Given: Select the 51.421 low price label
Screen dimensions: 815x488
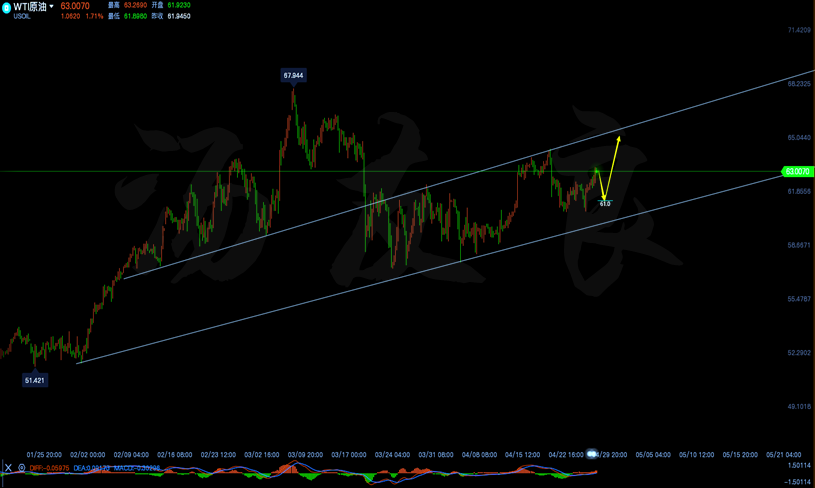Looking at the screenshot, I should click(x=35, y=380).
